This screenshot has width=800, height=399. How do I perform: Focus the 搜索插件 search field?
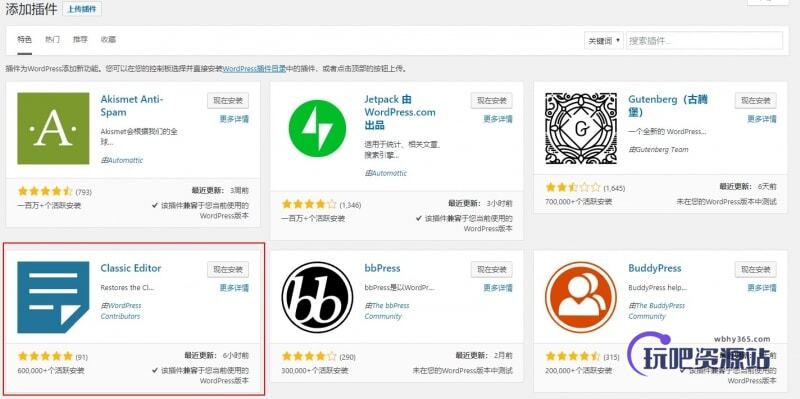[704, 41]
